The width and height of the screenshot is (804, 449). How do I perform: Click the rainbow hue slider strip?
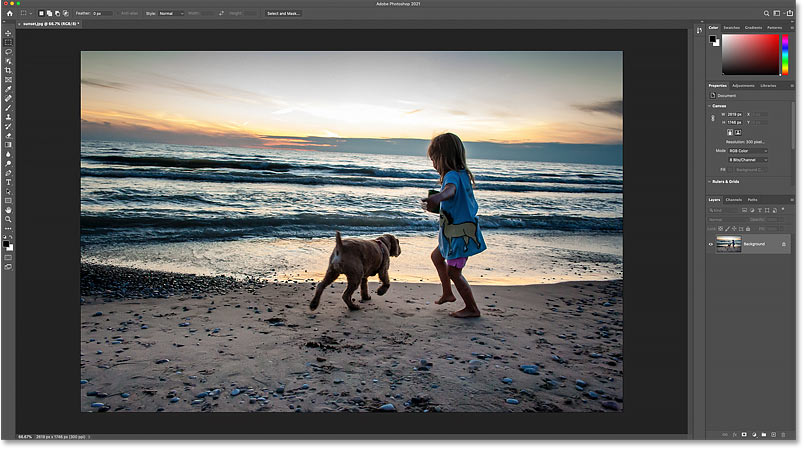[785, 55]
